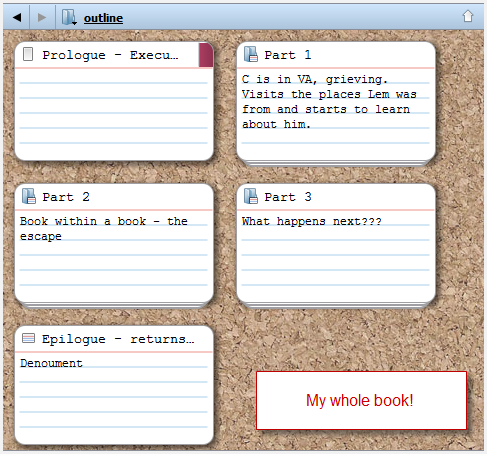Click the synopsis 'What happens next???'
This screenshot has width=487, height=454.
click(312, 221)
